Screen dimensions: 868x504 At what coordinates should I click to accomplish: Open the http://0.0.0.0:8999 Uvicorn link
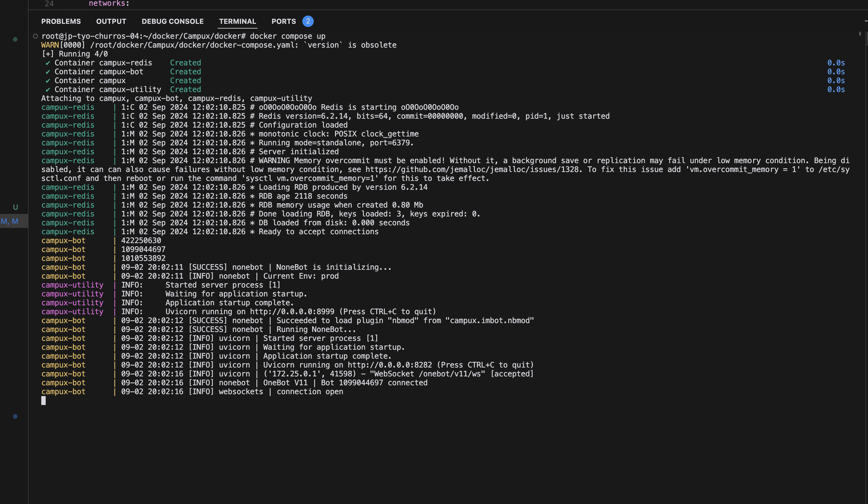point(292,311)
